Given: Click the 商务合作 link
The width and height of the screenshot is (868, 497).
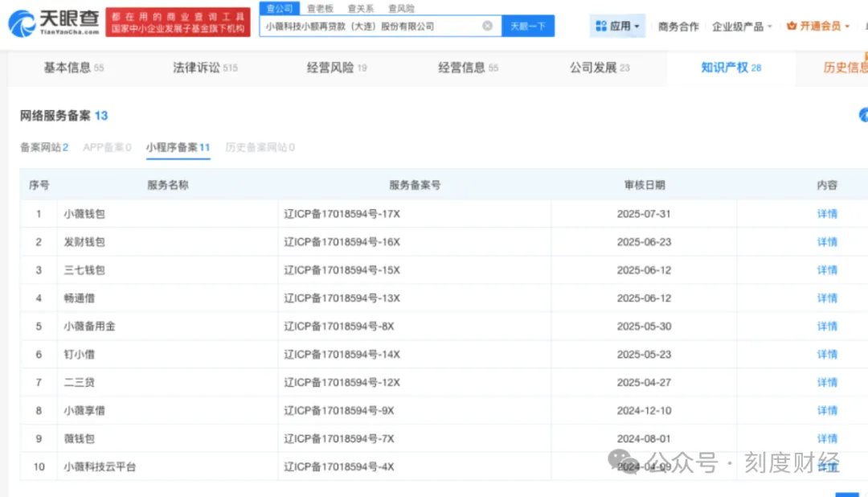Looking at the screenshot, I should [x=678, y=27].
